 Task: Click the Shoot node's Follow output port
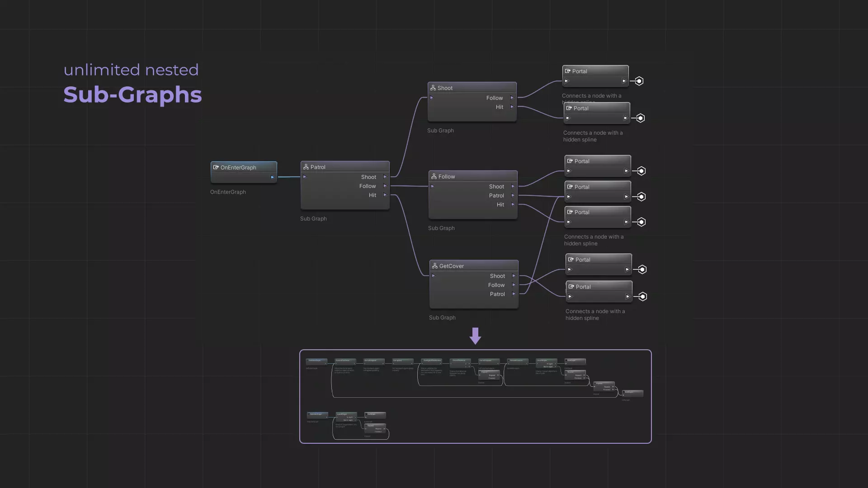point(512,98)
